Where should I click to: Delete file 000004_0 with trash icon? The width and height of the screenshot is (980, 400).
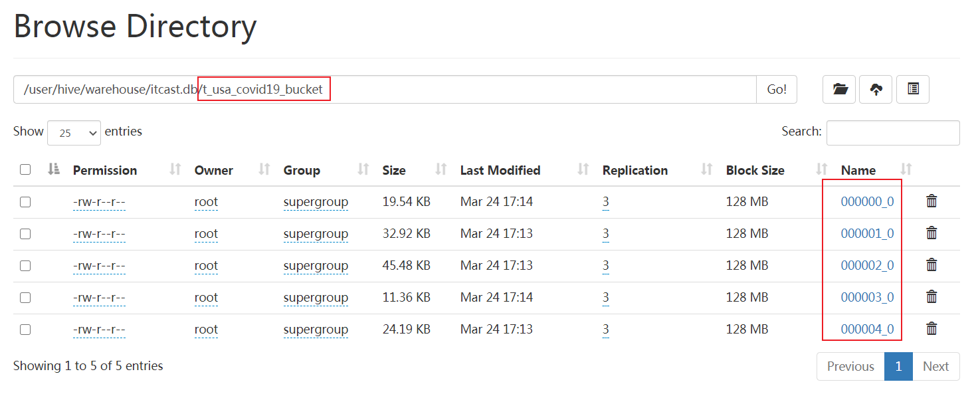pyautogui.click(x=931, y=328)
